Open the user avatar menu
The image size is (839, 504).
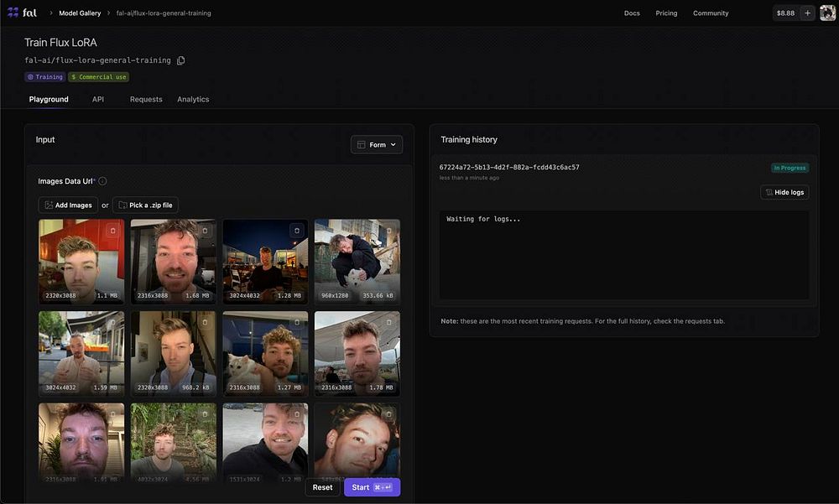(827, 13)
